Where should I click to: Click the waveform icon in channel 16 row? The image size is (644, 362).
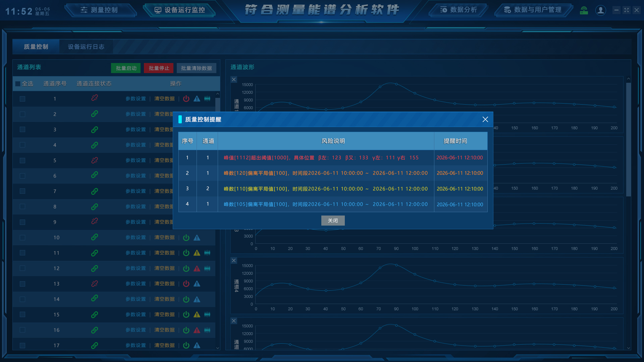tap(207, 330)
